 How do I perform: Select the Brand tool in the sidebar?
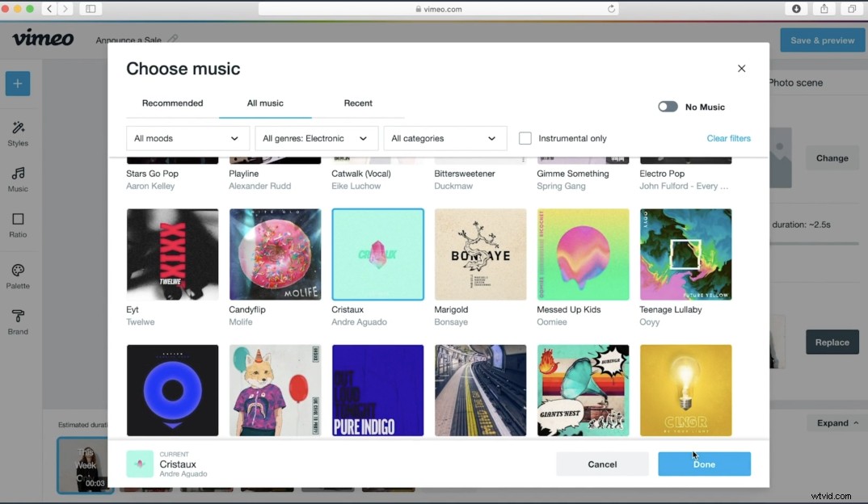18,321
